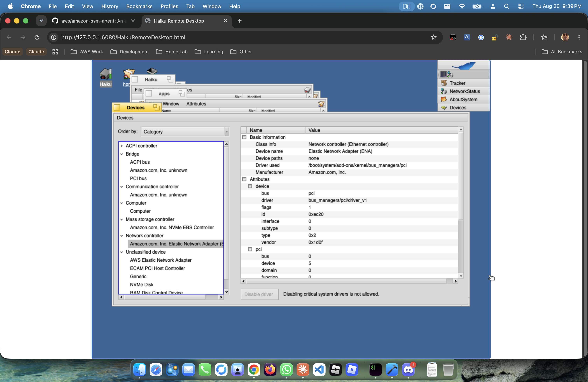Open Window menu in the apps window

click(171, 104)
